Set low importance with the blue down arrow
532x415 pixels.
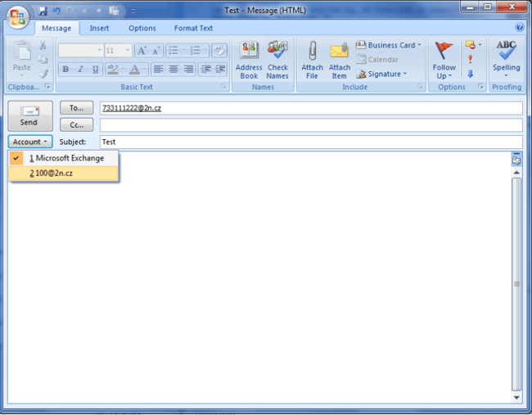point(471,74)
